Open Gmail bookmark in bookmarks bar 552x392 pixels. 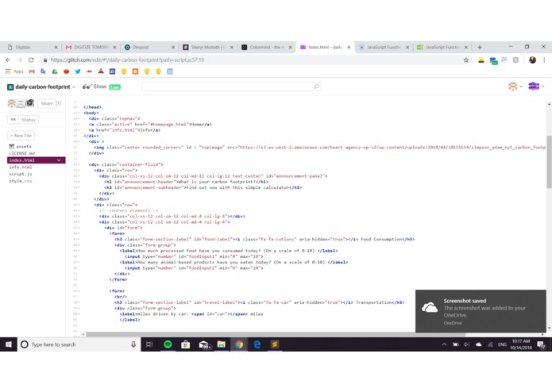click(32, 71)
